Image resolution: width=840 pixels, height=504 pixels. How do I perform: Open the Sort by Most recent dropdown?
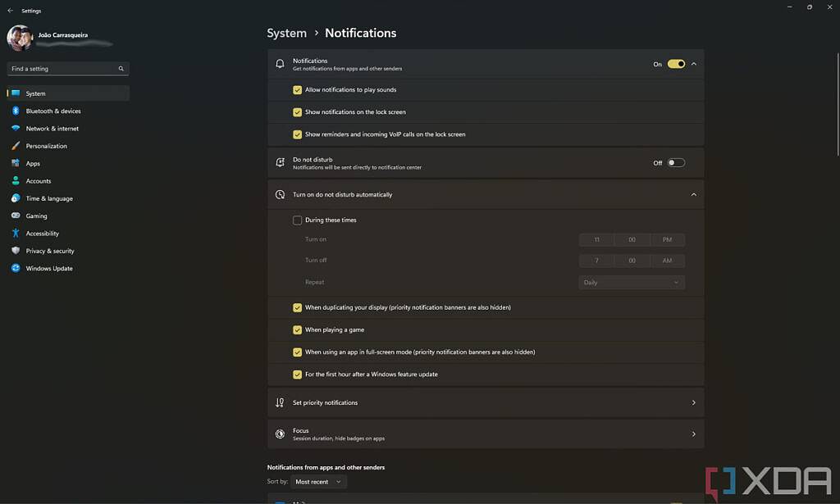pos(318,481)
